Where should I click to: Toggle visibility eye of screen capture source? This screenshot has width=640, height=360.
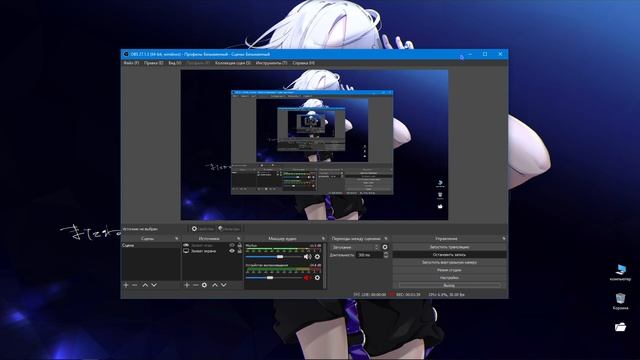tap(232, 251)
